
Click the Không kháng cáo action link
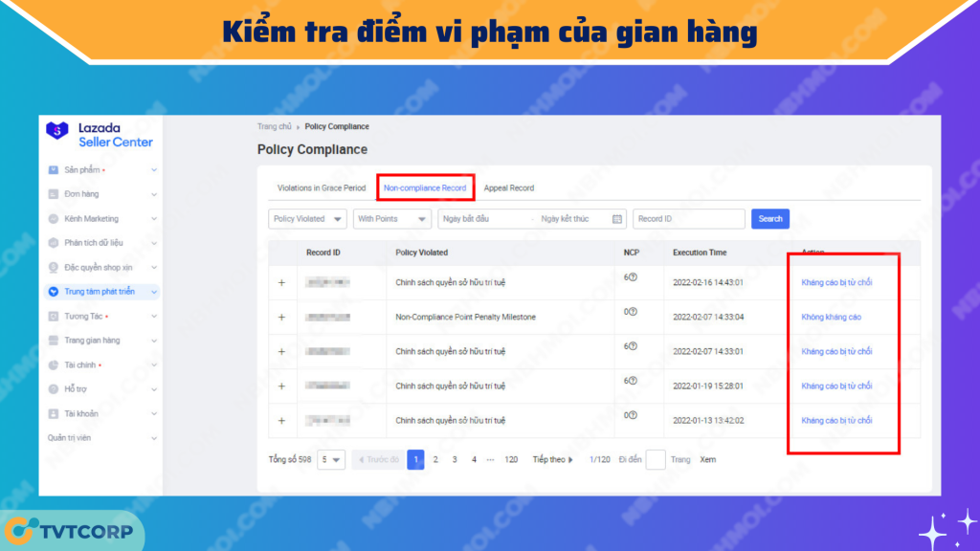pos(831,317)
